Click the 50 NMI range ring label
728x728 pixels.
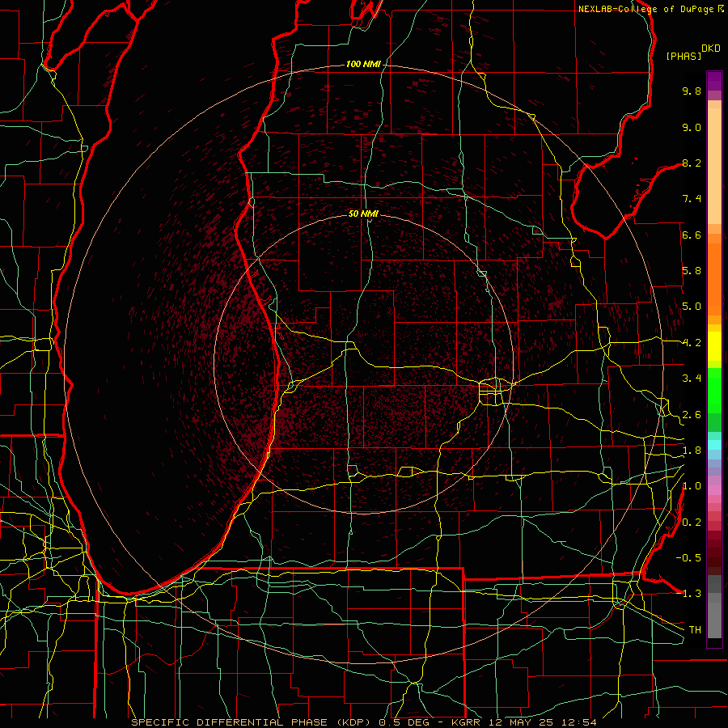[363, 214]
